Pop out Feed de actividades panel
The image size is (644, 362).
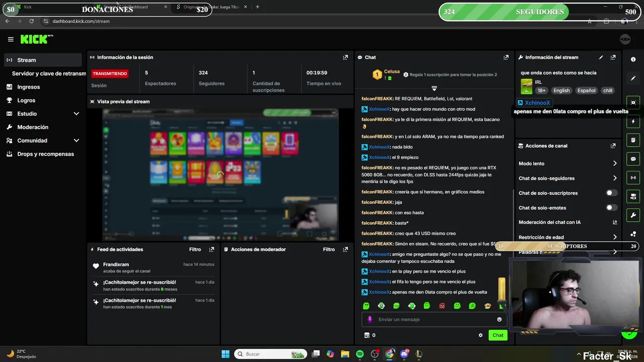coord(211,249)
